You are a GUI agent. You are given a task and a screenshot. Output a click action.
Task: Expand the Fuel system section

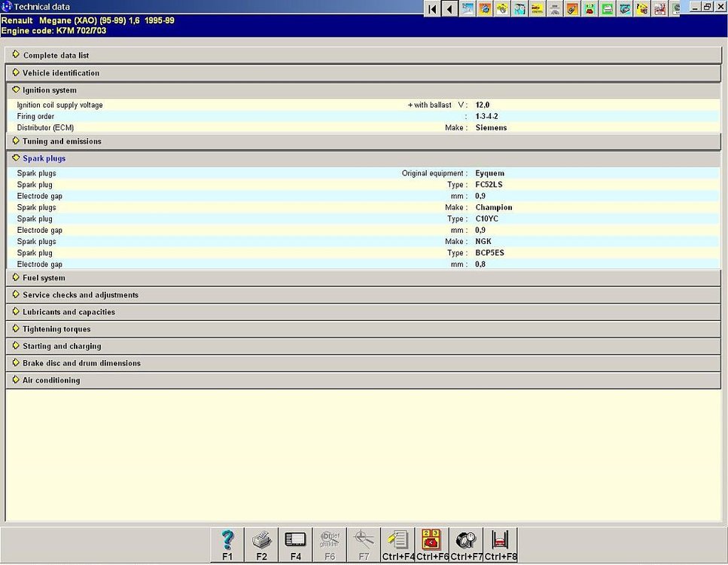[364, 278]
